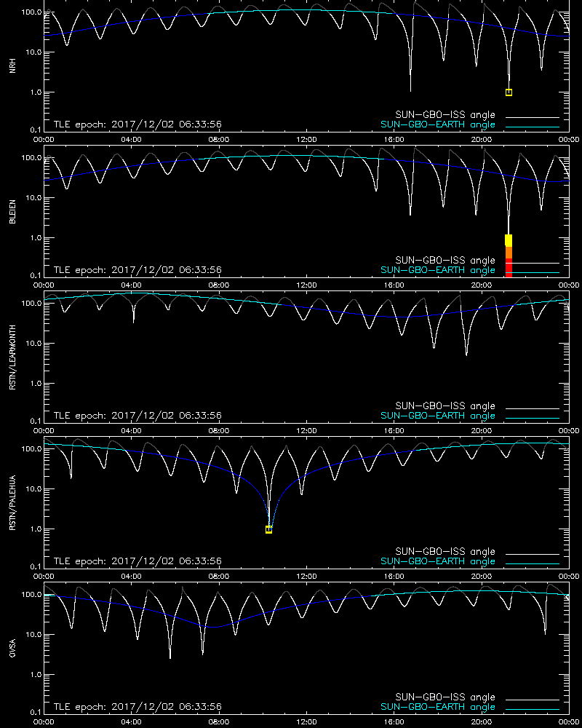This screenshot has width=582, height=728.
Task: Click the 16:00 tick label under RSTN/LEARMONTH plot
Action: (x=394, y=431)
